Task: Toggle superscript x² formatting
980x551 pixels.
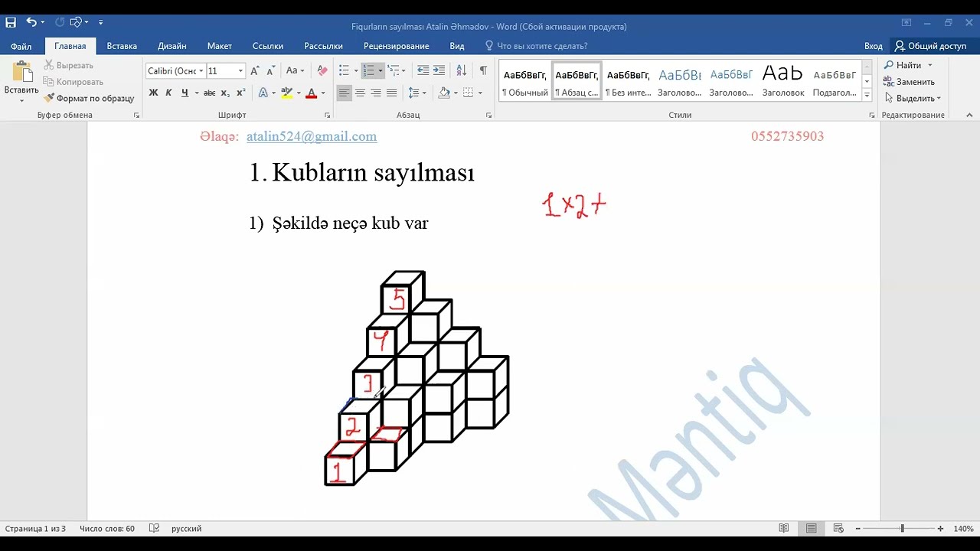Action: coord(240,93)
